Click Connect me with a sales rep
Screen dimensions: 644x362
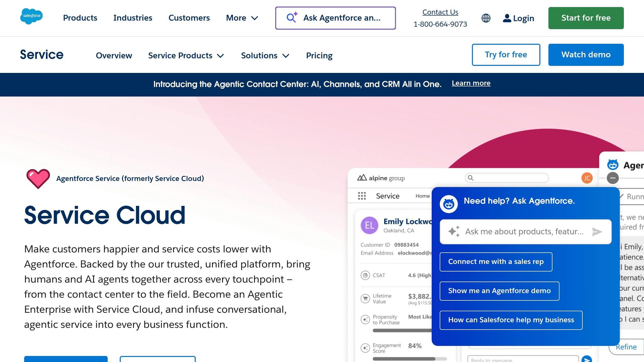[496, 262]
